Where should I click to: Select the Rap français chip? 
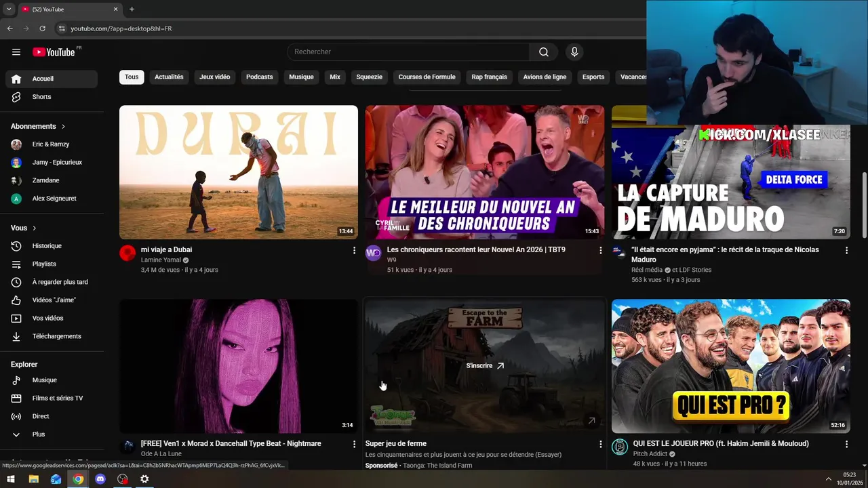pos(490,77)
